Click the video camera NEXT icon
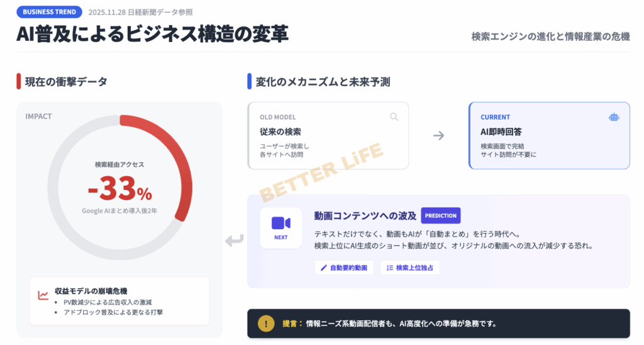 point(281,223)
